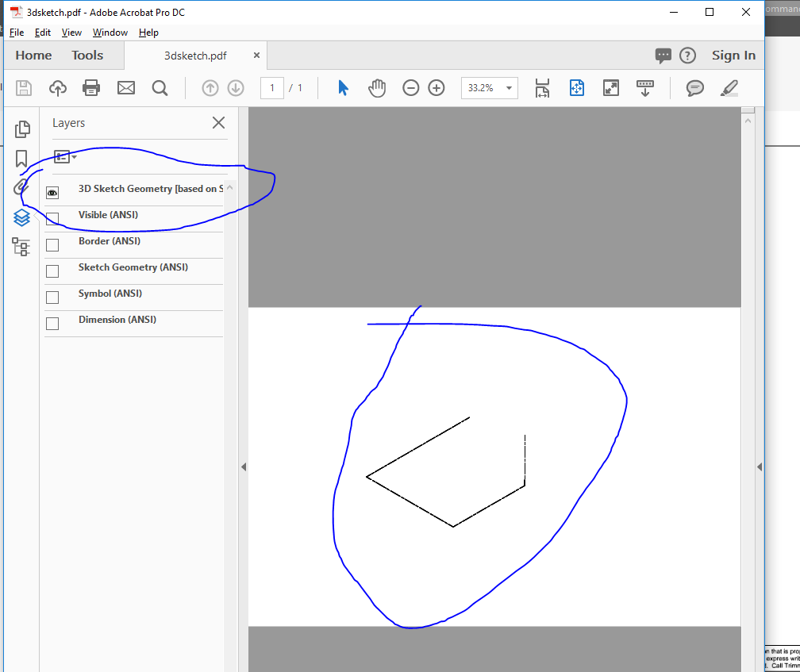The height and width of the screenshot is (672, 800).
Task: Print the document using printer icon
Action: pos(91,88)
